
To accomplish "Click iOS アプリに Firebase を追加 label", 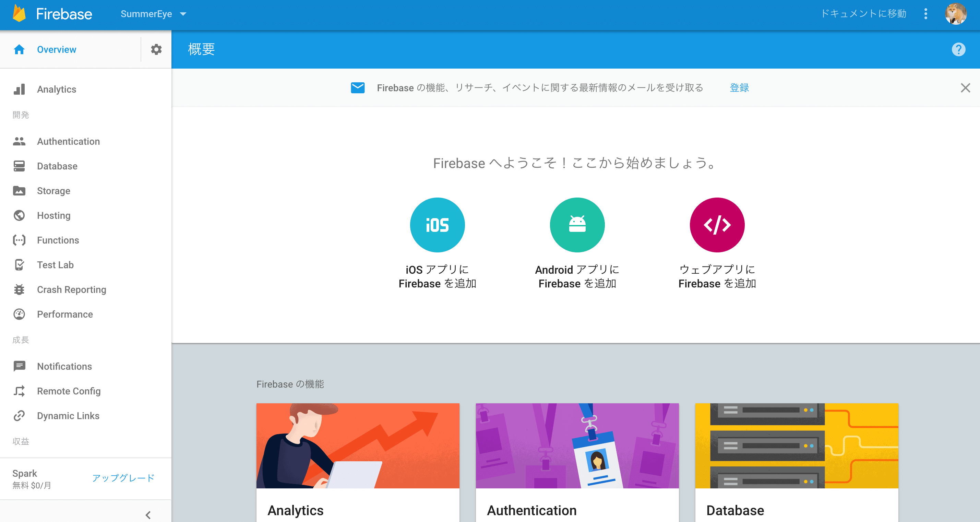I will click(438, 276).
